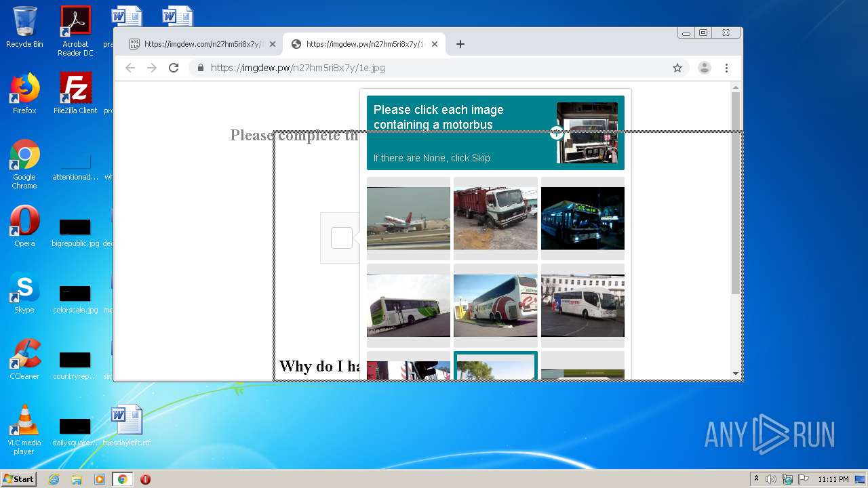Open Chrome three-dot menu
The image size is (868, 488).
(x=726, y=68)
